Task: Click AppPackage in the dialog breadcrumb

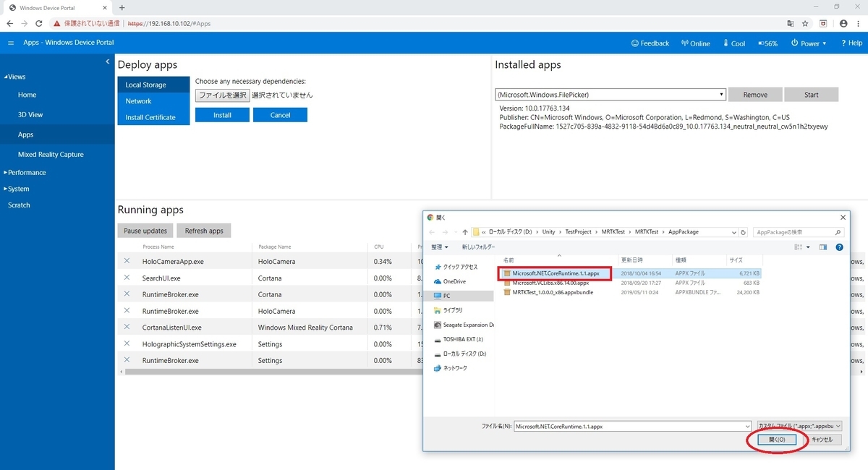Action: point(683,232)
